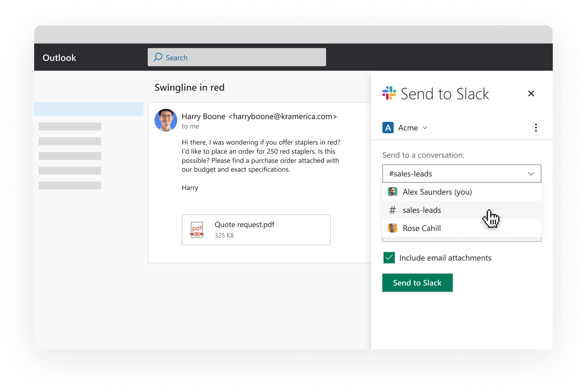Select the highlighted blue folder item
The height and width of the screenshot is (392, 587).
coord(89,109)
